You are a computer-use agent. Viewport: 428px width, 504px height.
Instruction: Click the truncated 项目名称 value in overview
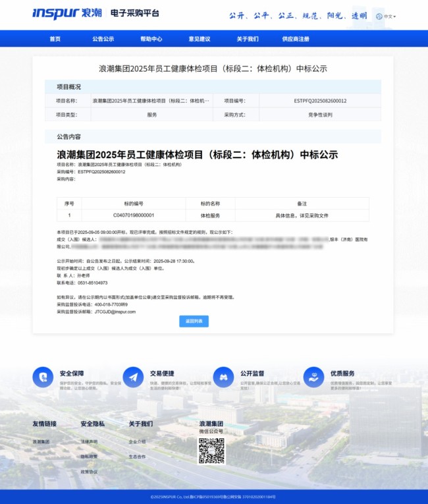tap(151, 101)
